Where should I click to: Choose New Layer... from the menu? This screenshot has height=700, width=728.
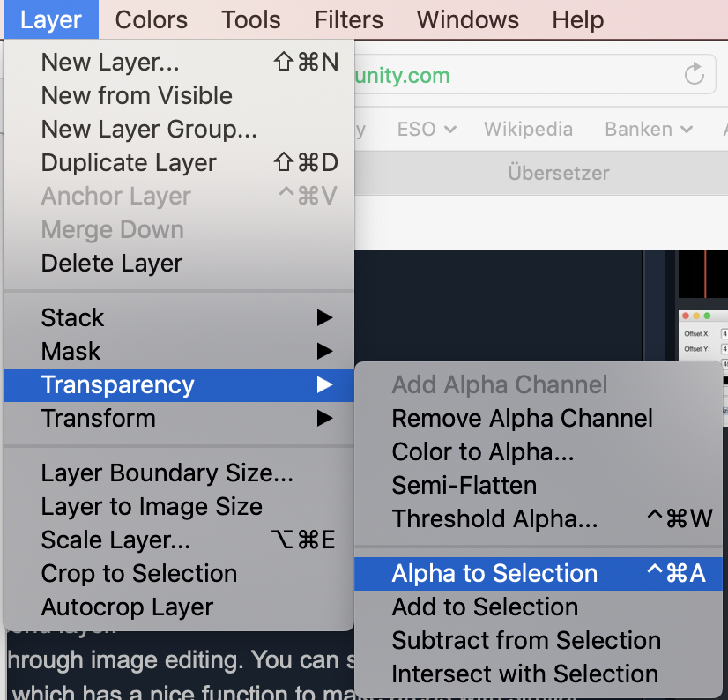[x=110, y=63]
